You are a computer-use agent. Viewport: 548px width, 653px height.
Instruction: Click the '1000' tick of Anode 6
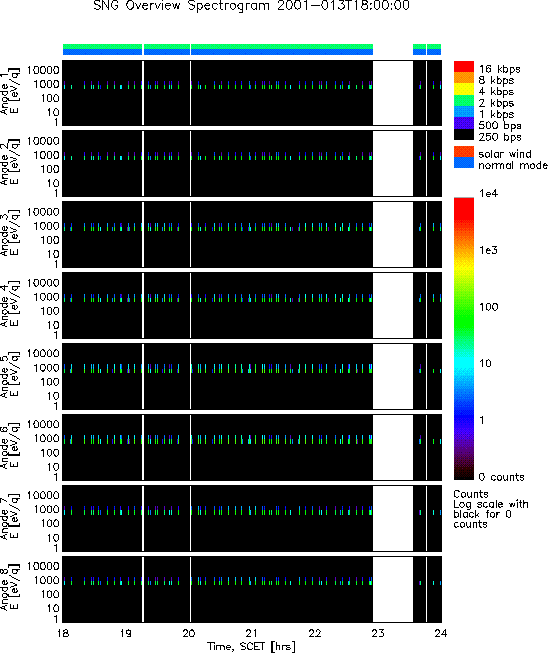(x=47, y=438)
